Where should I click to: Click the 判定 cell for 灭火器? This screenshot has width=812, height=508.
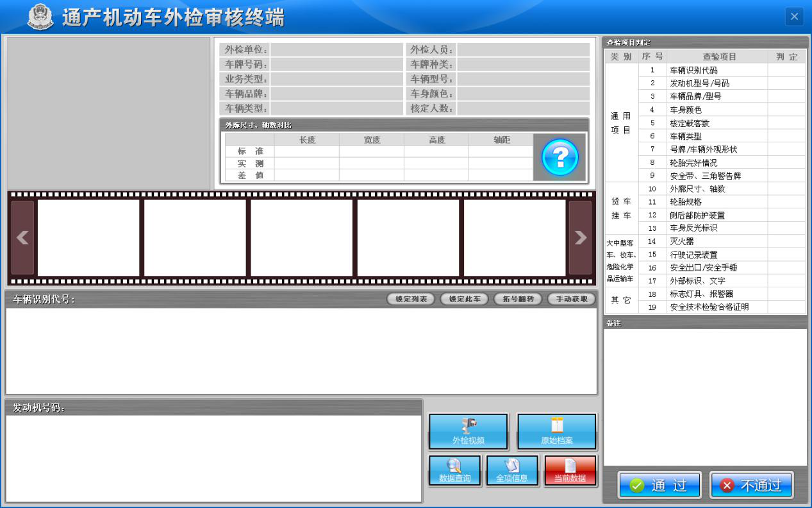coord(786,241)
